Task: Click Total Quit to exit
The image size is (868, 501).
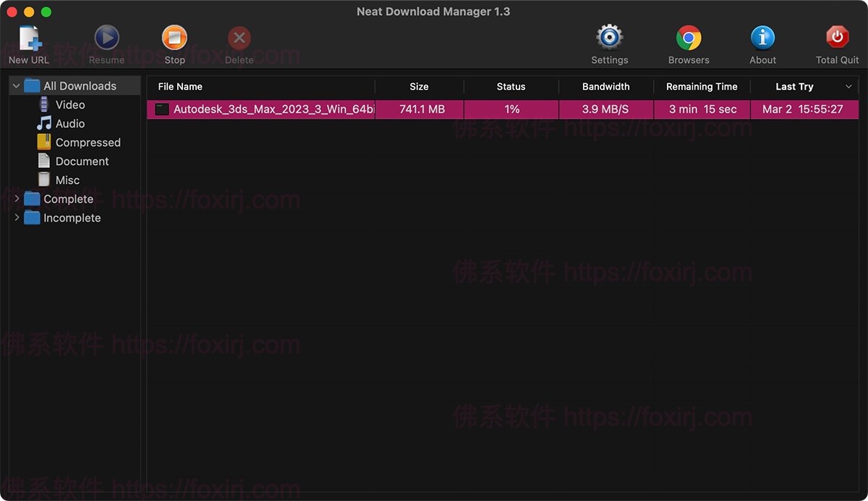Action: click(x=836, y=37)
